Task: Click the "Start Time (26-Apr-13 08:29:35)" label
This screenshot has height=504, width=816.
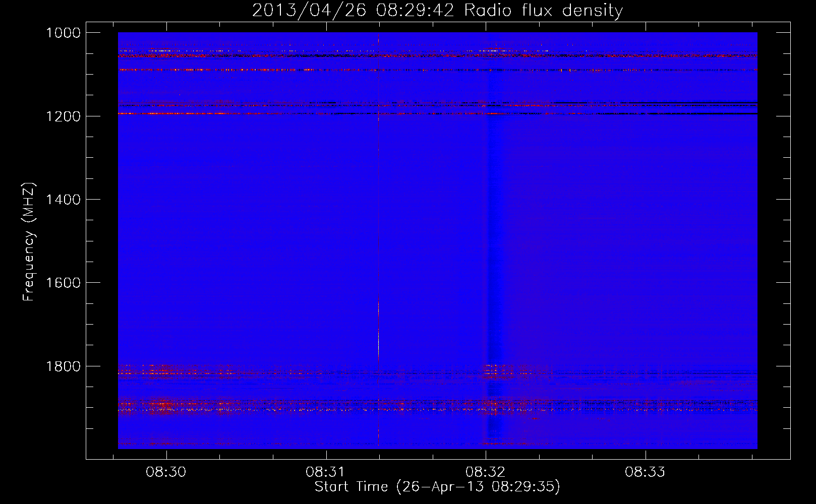Action: point(437,487)
